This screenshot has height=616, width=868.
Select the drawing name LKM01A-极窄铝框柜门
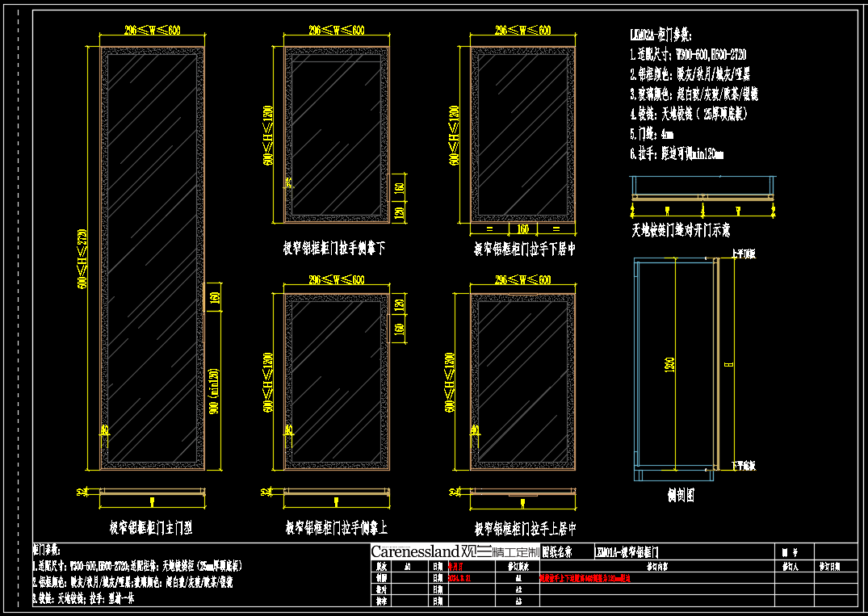click(627, 552)
